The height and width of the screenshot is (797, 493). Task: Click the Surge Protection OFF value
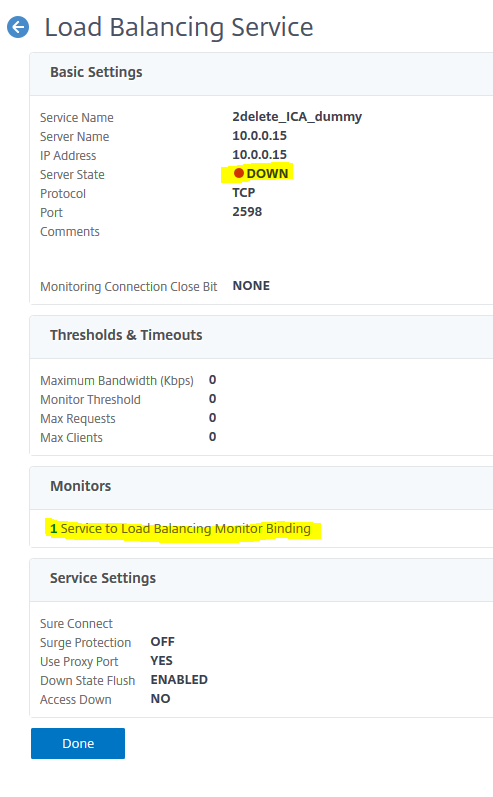tap(163, 641)
